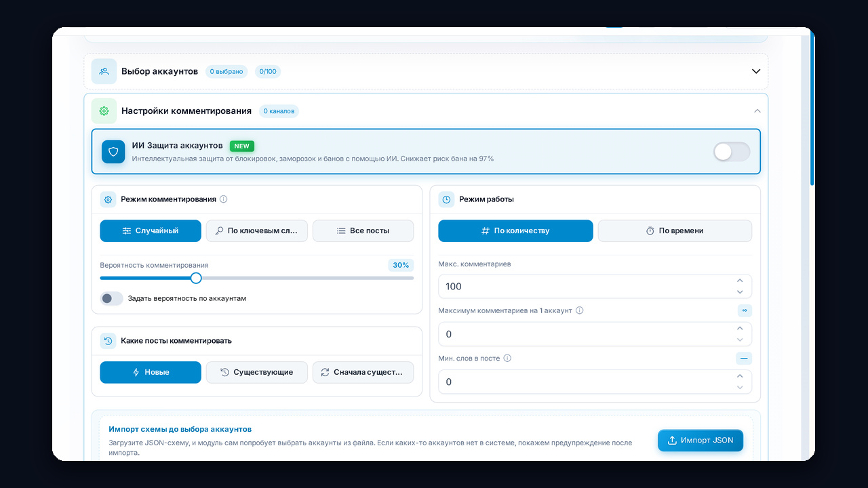Choose Сначала существующие posts option
This screenshot has width=868, height=488.
coord(363,372)
